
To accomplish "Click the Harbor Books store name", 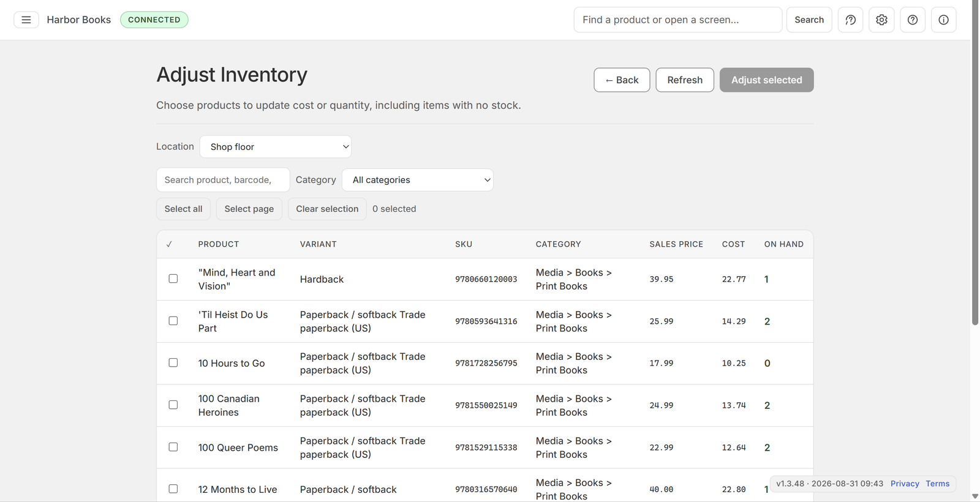I will [x=79, y=20].
